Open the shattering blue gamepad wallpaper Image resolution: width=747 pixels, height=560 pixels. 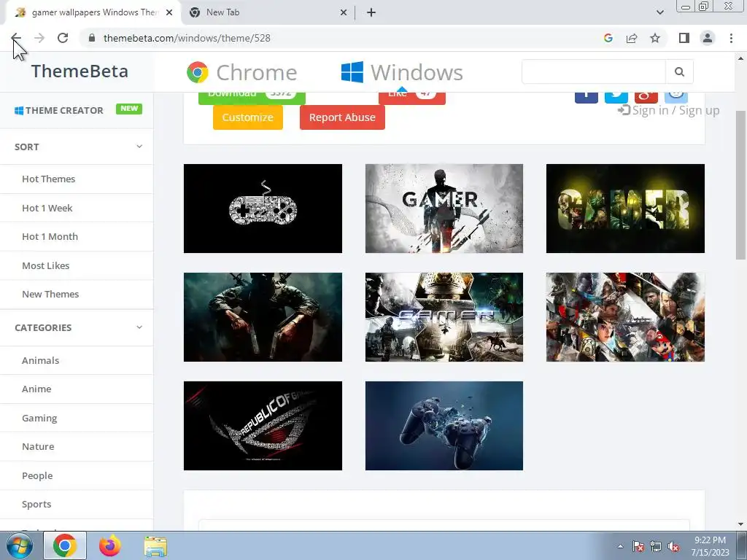[444, 426]
